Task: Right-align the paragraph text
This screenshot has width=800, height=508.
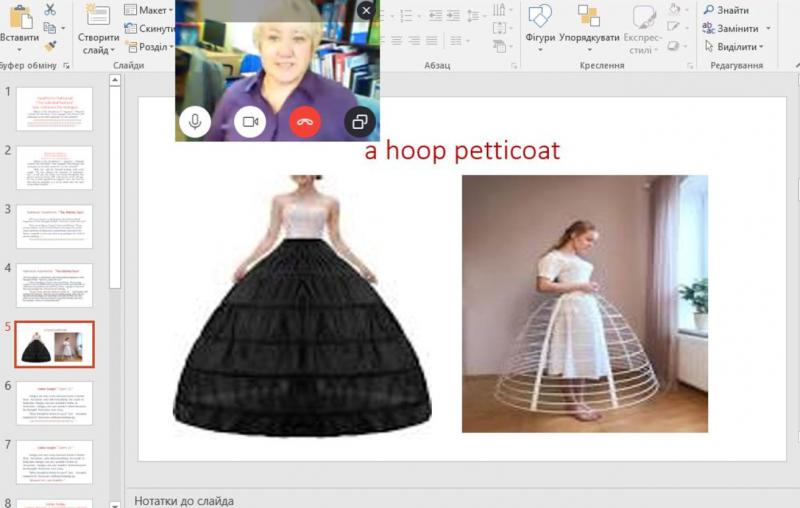Action: pos(414,40)
